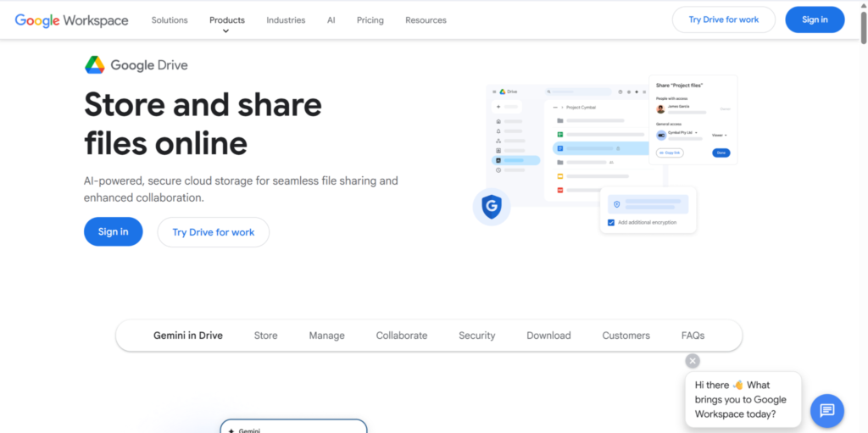Open the AI navigation link
The image size is (868, 433).
click(331, 20)
